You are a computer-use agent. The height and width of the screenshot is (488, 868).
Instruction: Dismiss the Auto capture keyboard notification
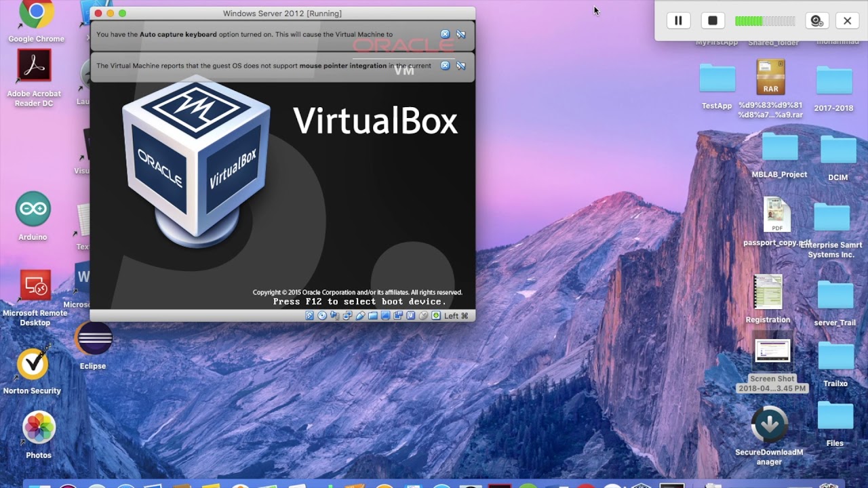coord(445,34)
